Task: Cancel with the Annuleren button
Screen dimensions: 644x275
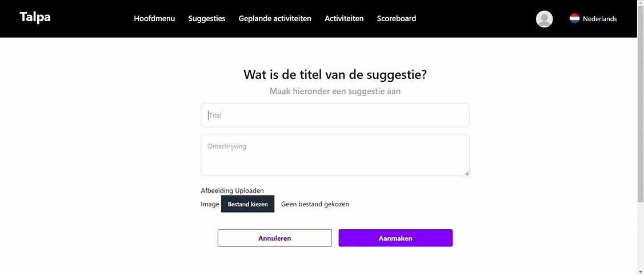Action: pyautogui.click(x=274, y=238)
